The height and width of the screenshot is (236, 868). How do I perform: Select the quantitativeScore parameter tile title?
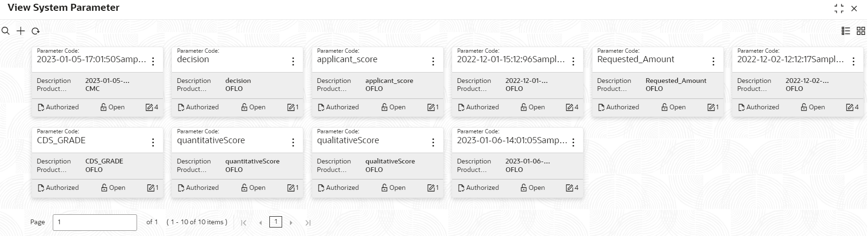211,140
